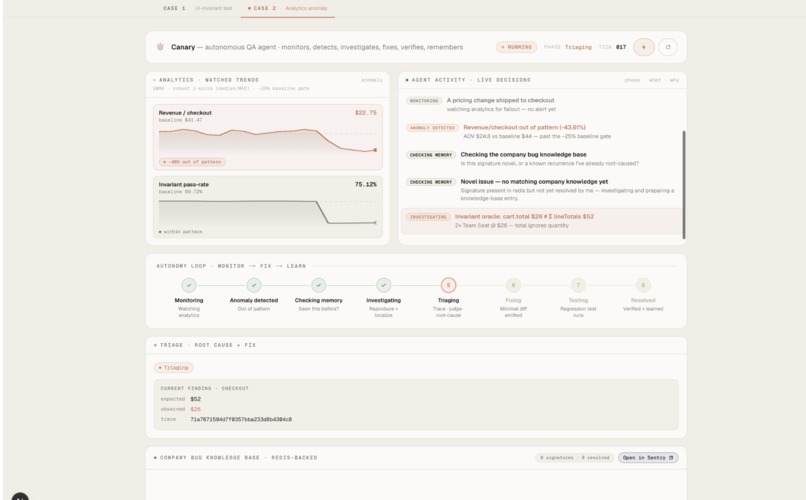The width and height of the screenshot is (806, 500).
Task: Click the $22.75 revenue value
Action: point(365,113)
